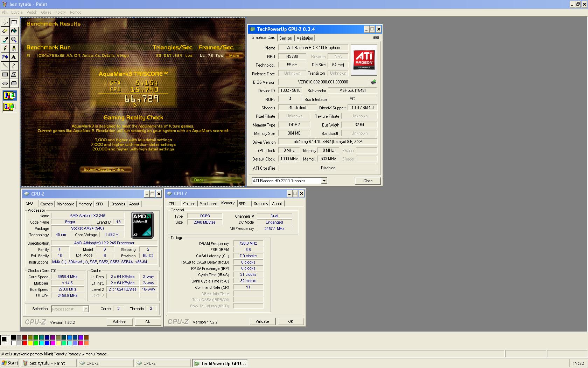Screen dimensions: 588x368
Task: Open the Edycja menu
Action: coord(17,12)
